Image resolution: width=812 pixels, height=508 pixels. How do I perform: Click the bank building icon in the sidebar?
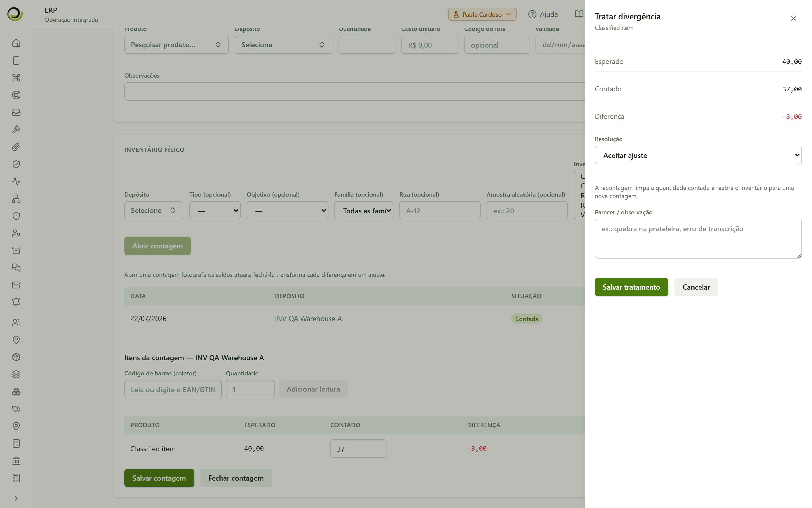tap(16, 461)
